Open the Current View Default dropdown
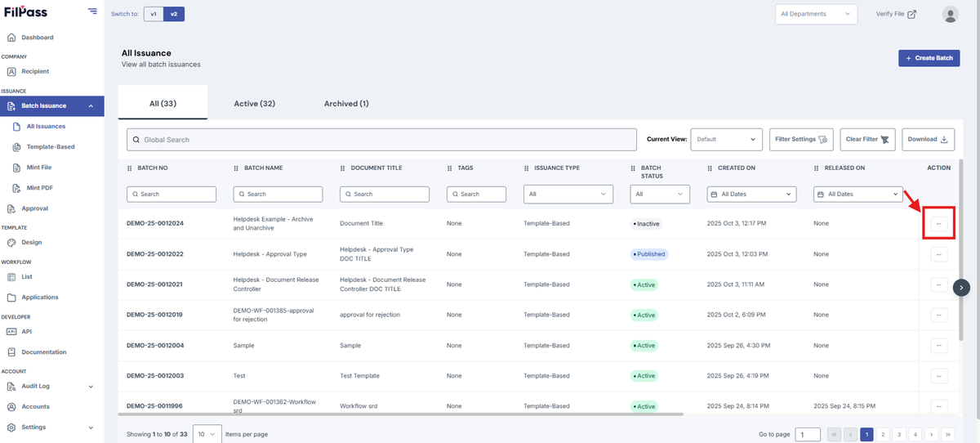The height and width of the screenshot is (443, 980). pyautogui.click(x=727, y=139)
